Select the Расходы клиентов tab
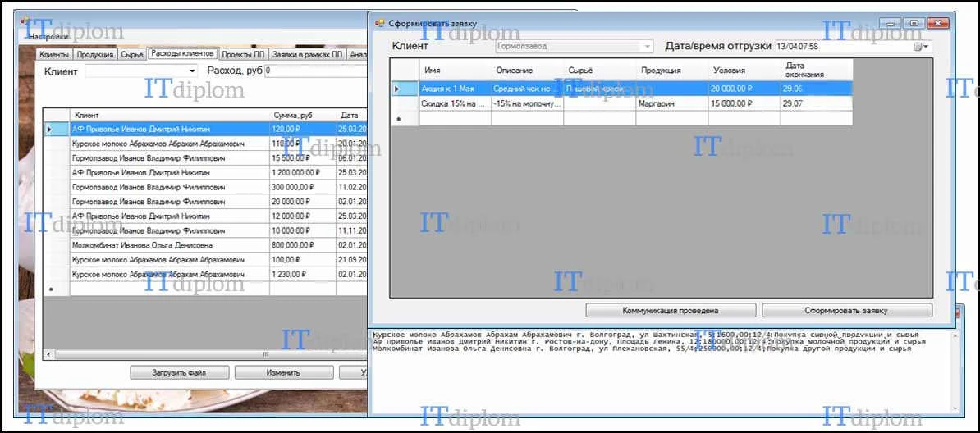Image resolution: width=980 pixels, height=433 pixels. (183, 54)
